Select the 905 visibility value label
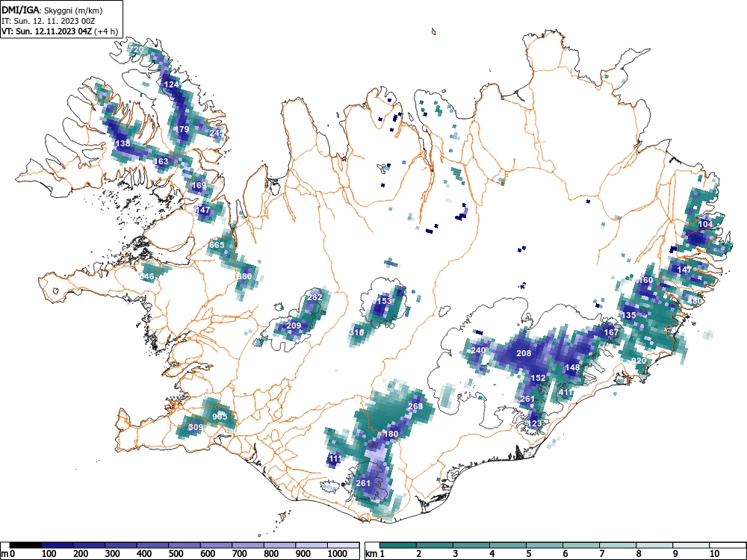The image size is (747, 560). coord(220,417)
